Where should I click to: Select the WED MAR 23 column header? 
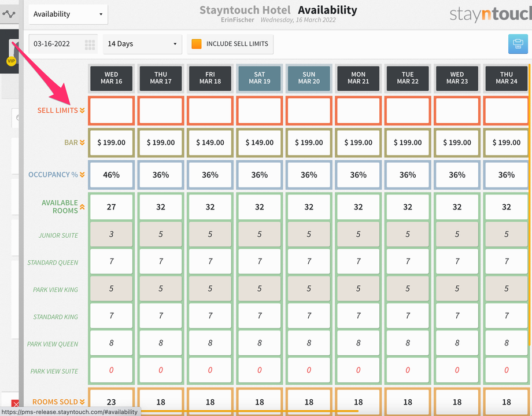pyautogui.click(x=457, y=78)
